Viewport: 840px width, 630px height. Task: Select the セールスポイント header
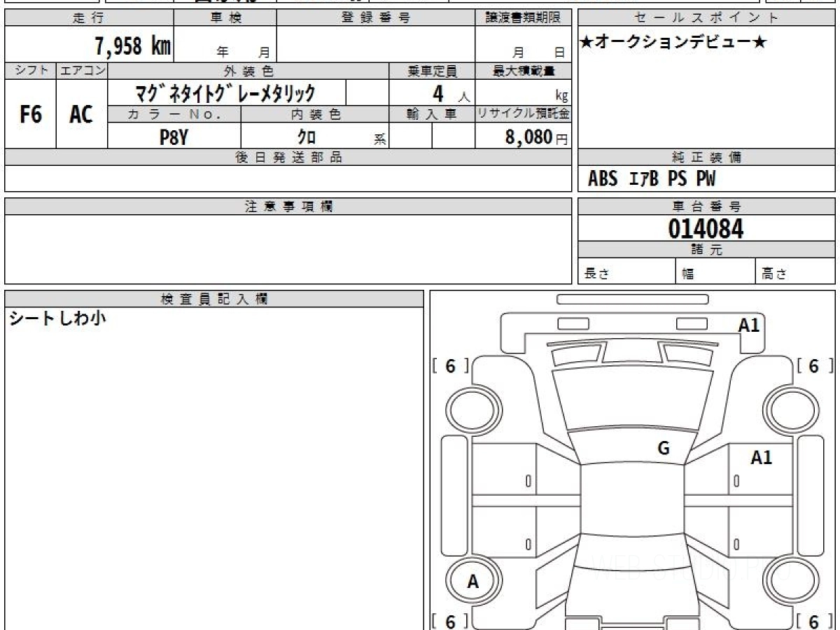pos(706,18)
